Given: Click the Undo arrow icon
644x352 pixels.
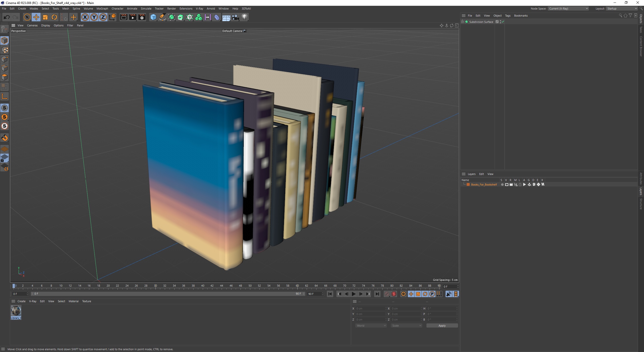Looking at the screenshot, I should (x=7, y=17).
